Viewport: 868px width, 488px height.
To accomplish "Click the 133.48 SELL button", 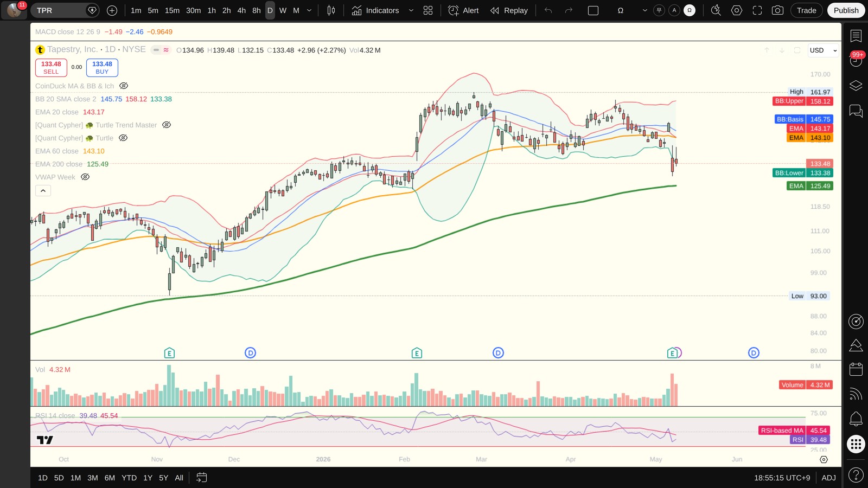I will [51, 67].
